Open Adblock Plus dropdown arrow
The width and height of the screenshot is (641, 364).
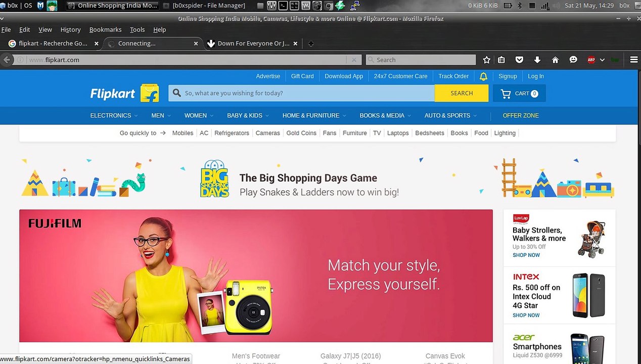pos(602,60)
